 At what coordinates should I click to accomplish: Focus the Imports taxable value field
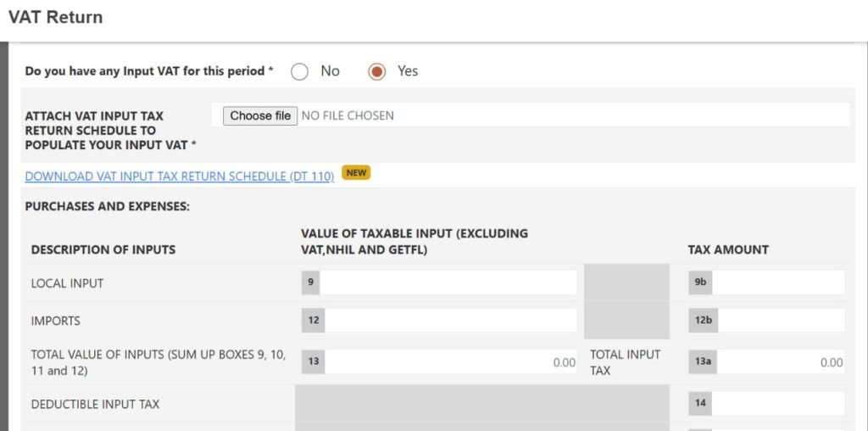click(451, 321)
